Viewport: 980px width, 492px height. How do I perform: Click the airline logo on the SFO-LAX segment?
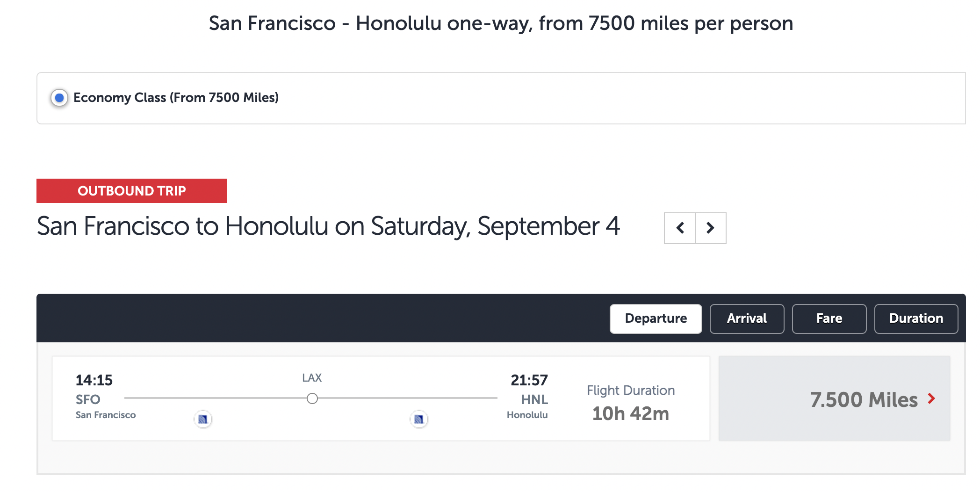pos(202,420)
